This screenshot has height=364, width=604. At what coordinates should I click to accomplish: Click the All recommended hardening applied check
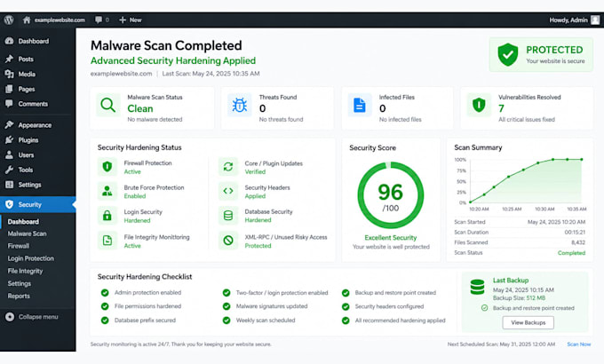[346, 320]
